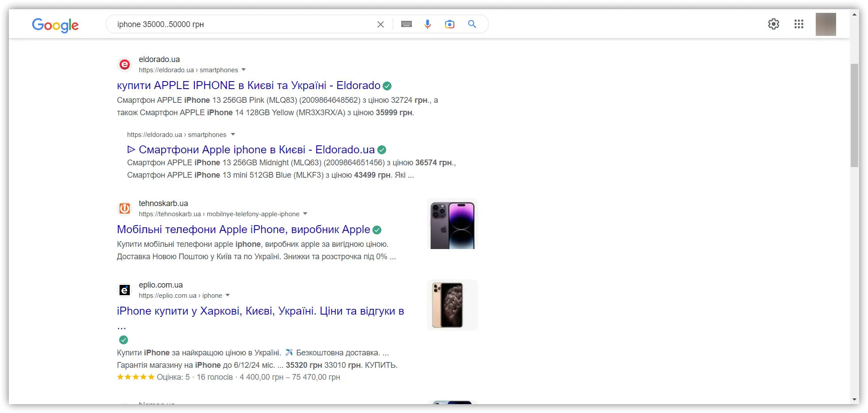
Task: Search by image with camera icon
Action: (449, 24)
